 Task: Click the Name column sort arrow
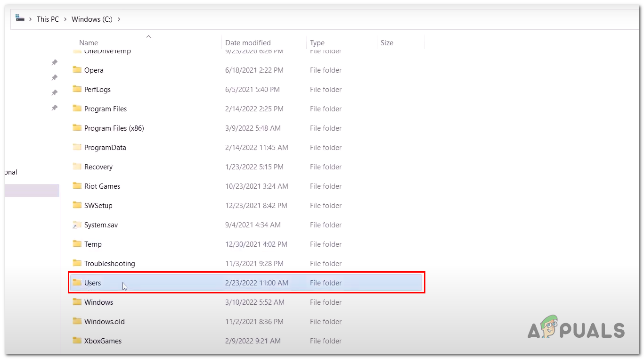tap(148, 36)
